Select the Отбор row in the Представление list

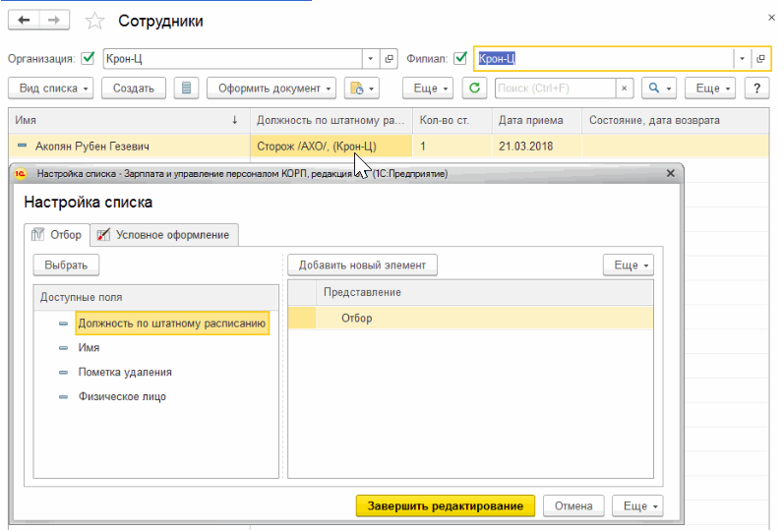470,318
